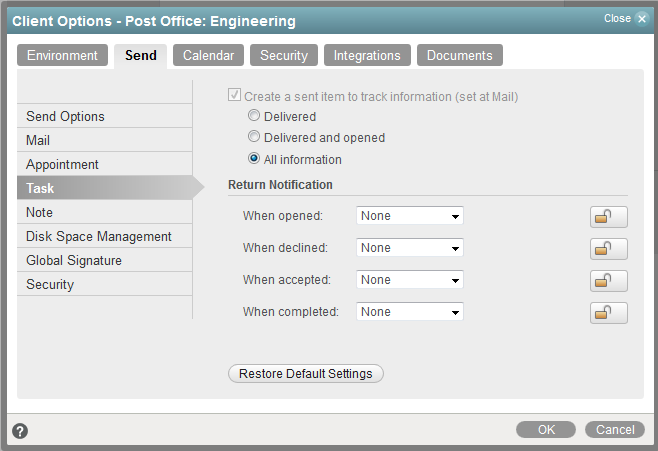Viewport: 658px width, 451px height.
Task: Select Disk Space Management in sidebar
Action: [99, 237]
